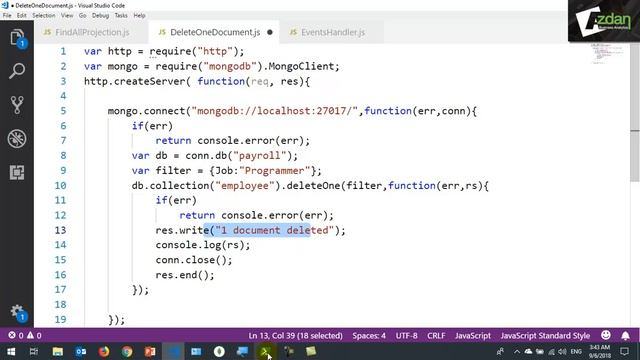The width and height of the screenshot is (640, 360).
Task: Open the Explorer view in activity bar
Action: coord(17,38)
